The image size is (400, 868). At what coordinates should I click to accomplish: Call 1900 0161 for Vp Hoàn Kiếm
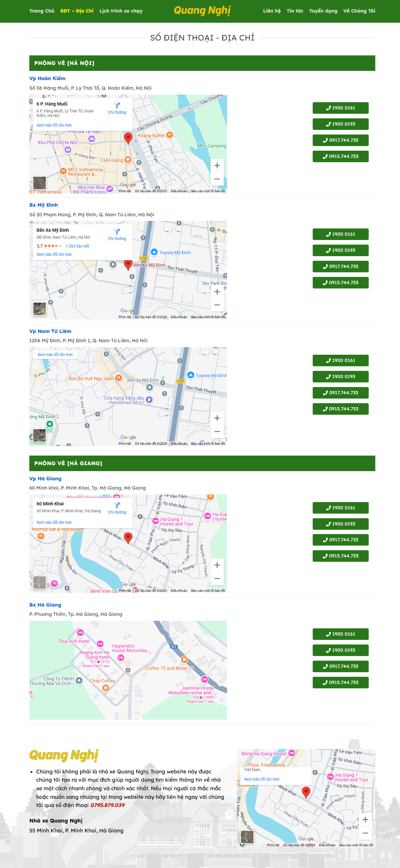click(340, 108)
